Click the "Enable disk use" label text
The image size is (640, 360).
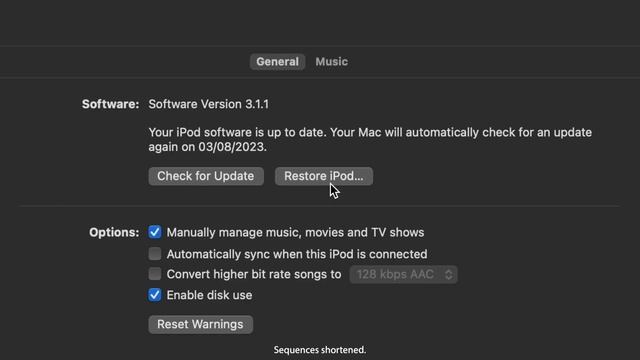click(209, 295)
